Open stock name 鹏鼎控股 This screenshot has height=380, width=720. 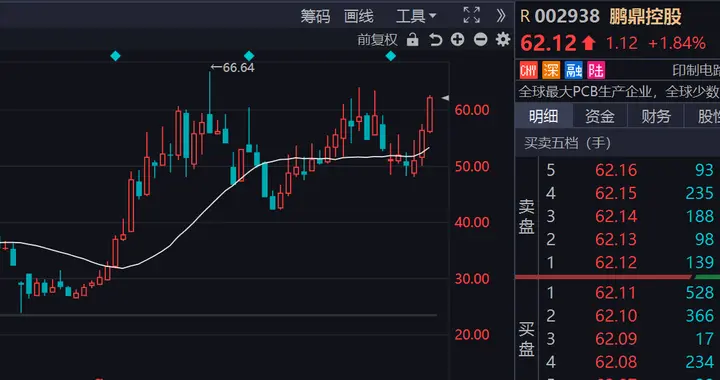pyautogui.click(x=645, y=17)
